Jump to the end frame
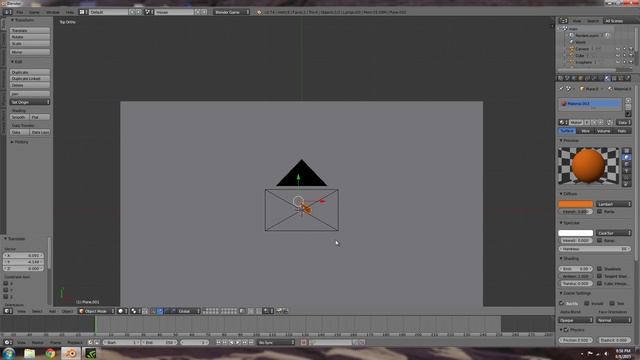Screen dimensions: 640x360 [x=251, y=342]
